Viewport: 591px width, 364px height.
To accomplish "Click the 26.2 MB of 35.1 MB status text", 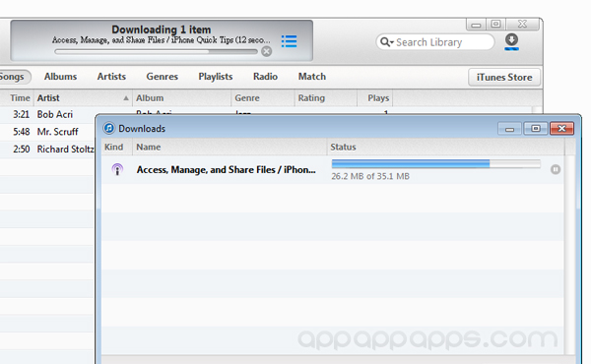I will click(370, 176).
